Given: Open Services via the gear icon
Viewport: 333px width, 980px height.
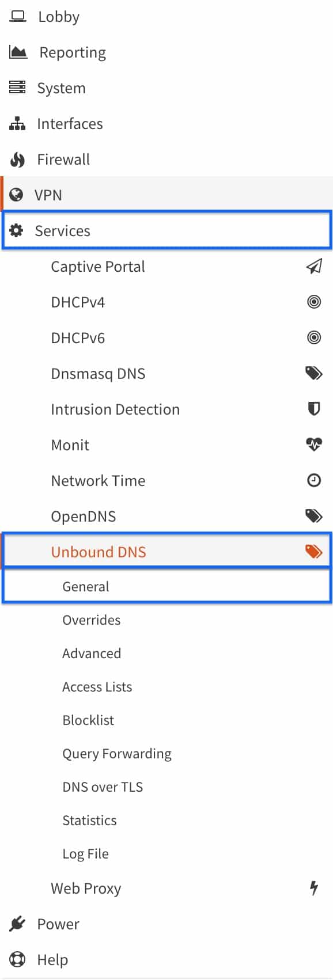Looking at the screenshot, I should (x=18, y=230).
